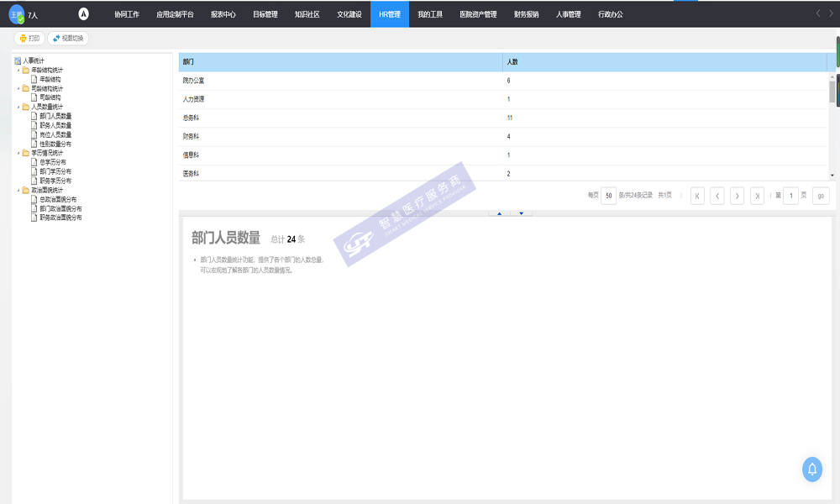Go to the previous page of records
The height and width of the screenshot is (504, 840).
click(x=717, y=196)
